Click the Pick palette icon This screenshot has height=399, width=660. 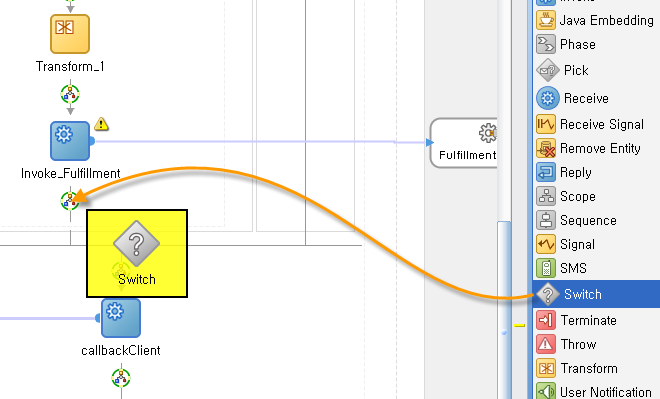tap(548, 70)
